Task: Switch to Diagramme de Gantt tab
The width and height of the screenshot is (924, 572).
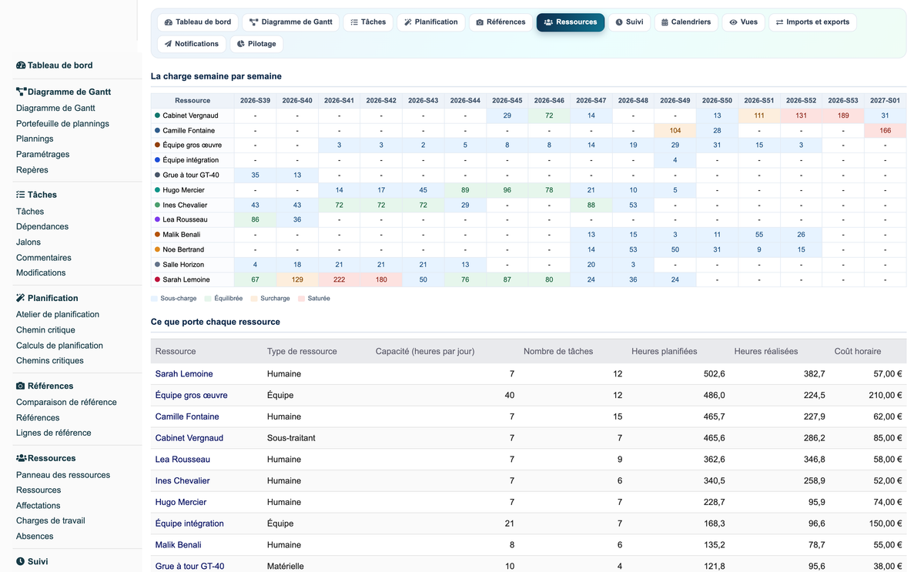Action: [x=291, y=22]
